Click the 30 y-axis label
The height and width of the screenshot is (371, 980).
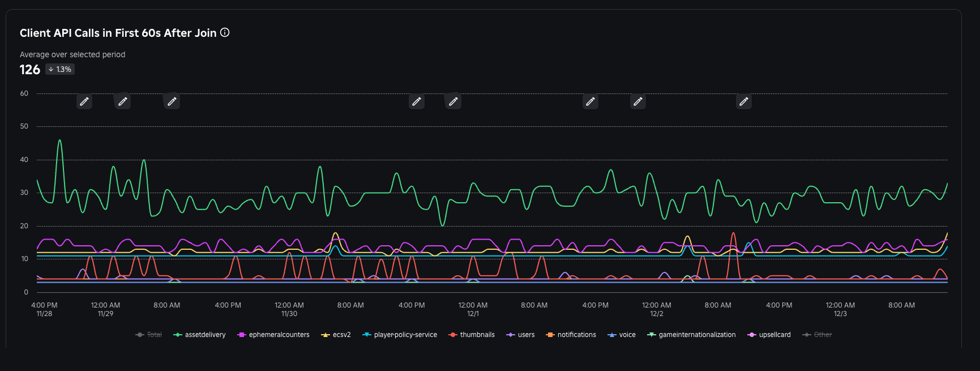coord(24,193)
